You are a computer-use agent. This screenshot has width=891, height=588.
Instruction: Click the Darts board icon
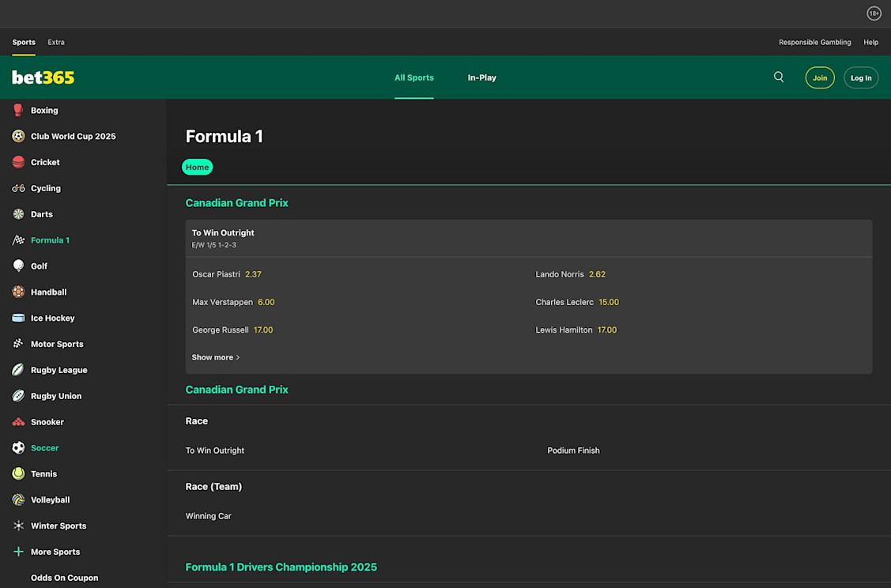(x=18, y=214)
